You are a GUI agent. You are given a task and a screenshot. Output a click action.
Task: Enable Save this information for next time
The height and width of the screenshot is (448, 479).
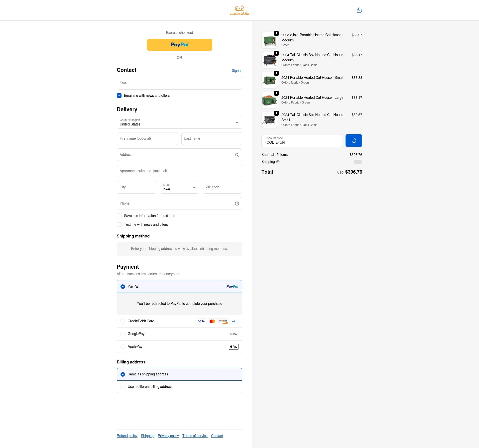pos(119,216)
